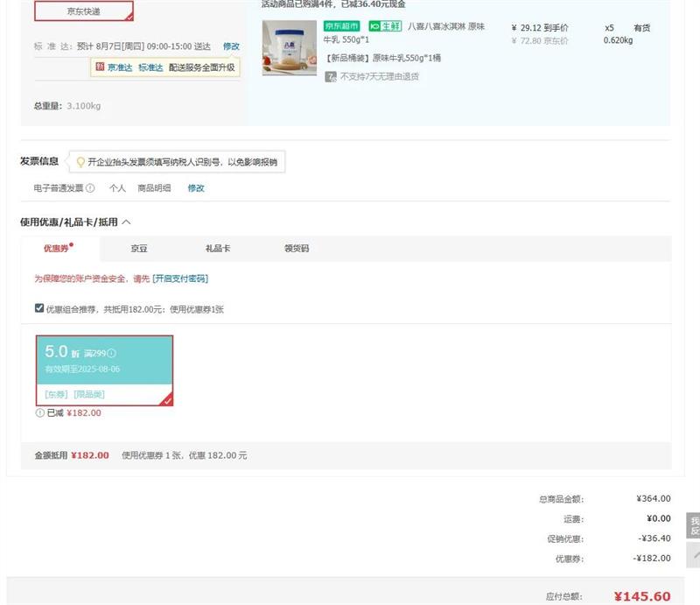700x605 pixels.
Task: Click the 总重量 3.100kg value
Action: [84, 106]
